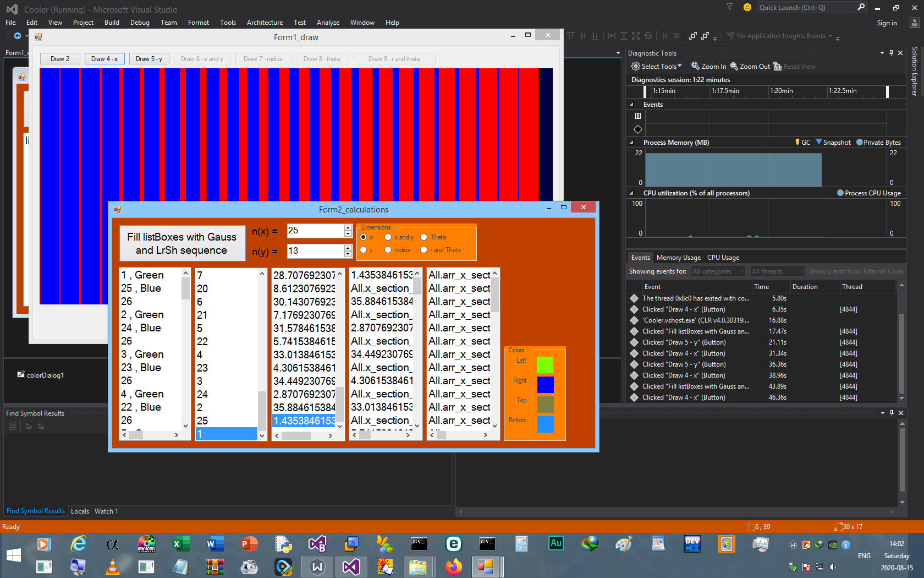Click the navigate backward arrow icon
Image resolution: width=924 pixels, height=578 pixels.
18,36
